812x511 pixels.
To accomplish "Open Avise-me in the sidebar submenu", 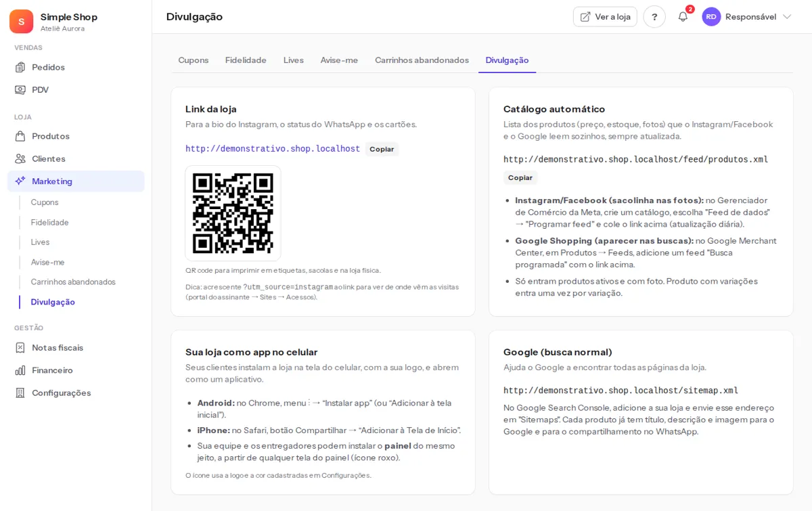I will pos(48,262).
